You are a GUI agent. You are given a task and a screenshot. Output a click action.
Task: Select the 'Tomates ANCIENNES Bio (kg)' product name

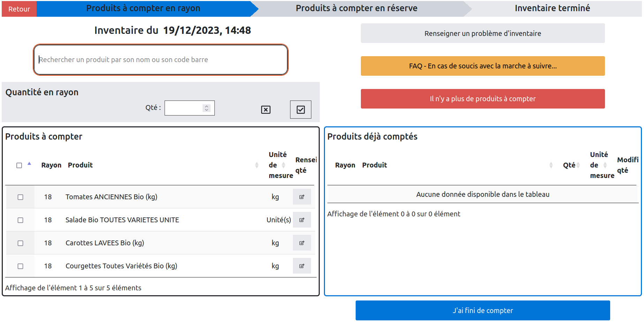coord(111,197)
